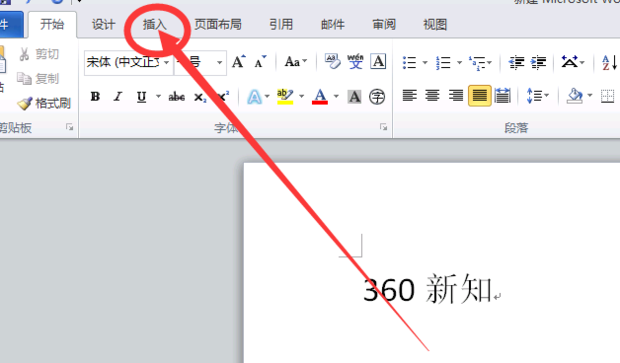Toggle subscript formatting
The width and height of the screenshot is (620, 363).
click(200, 97)
